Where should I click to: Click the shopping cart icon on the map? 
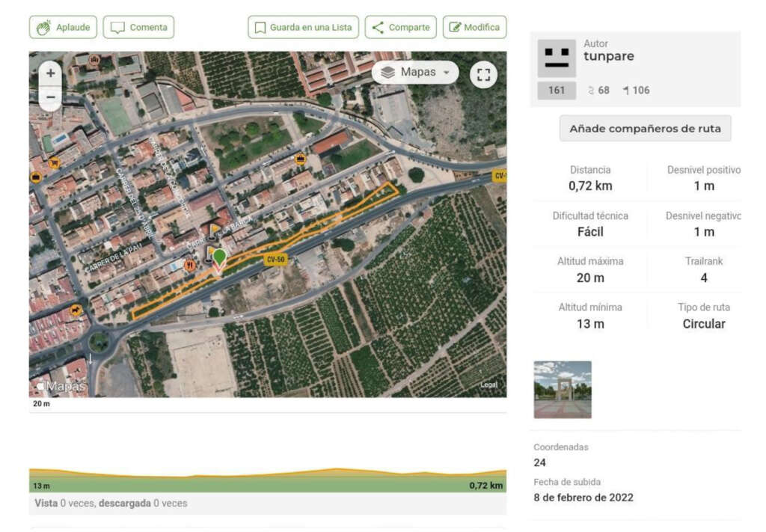(x=54, y=162)
